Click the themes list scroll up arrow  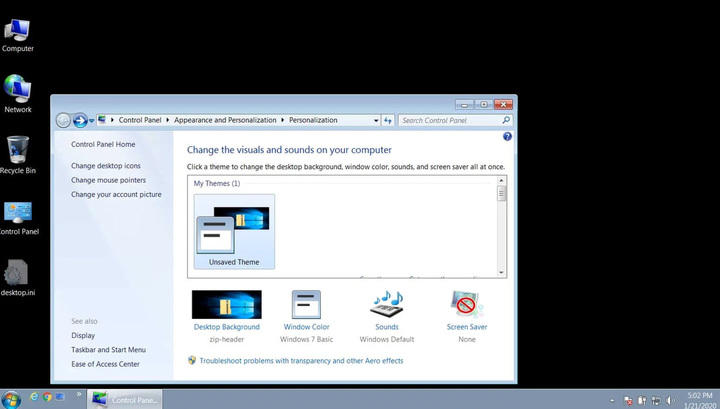click(501, 180)
